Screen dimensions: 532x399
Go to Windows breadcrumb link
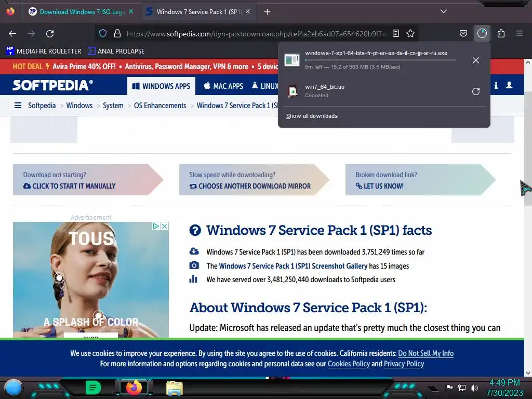79,105
